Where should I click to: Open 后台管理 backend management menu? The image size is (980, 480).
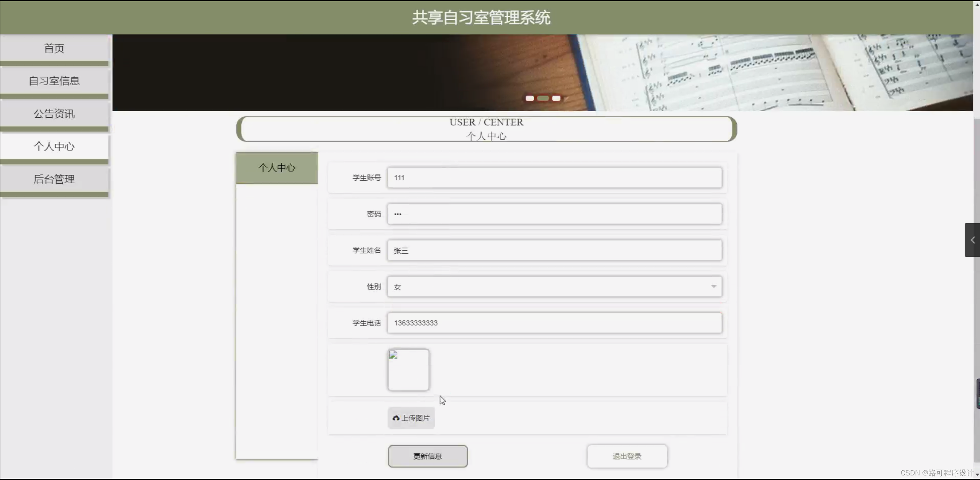pos(54,179)
